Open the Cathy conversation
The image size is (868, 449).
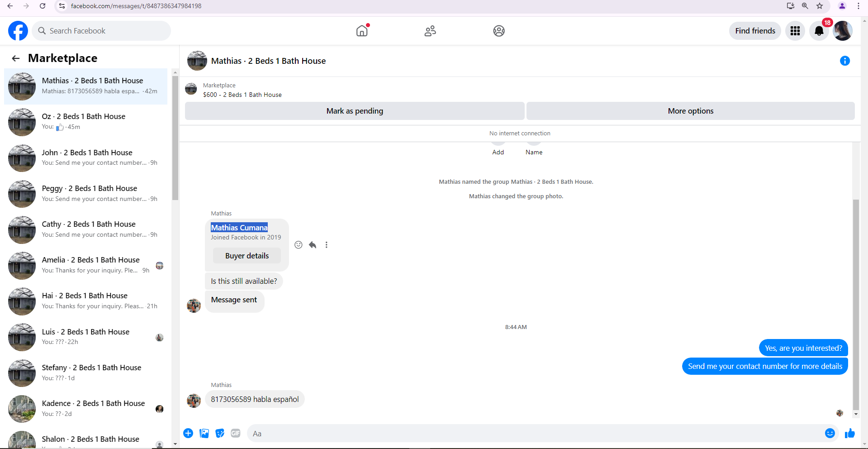click(86, 229)
